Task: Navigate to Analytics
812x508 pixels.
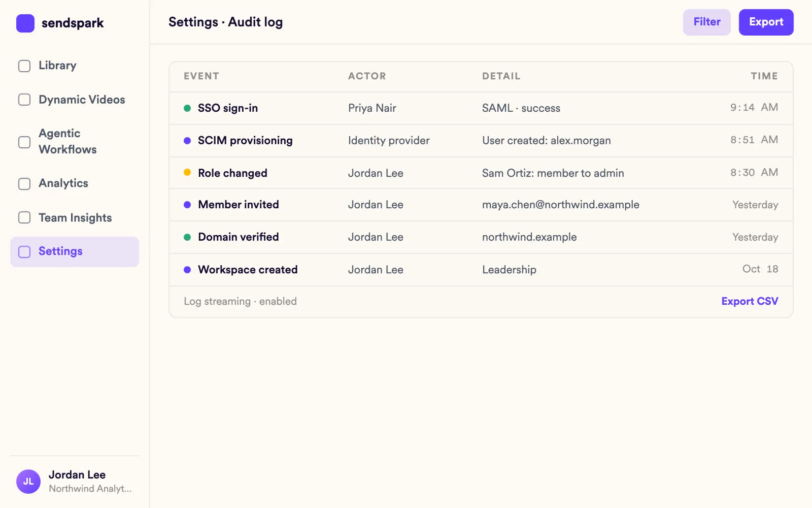Action: (x=75, y=183)
